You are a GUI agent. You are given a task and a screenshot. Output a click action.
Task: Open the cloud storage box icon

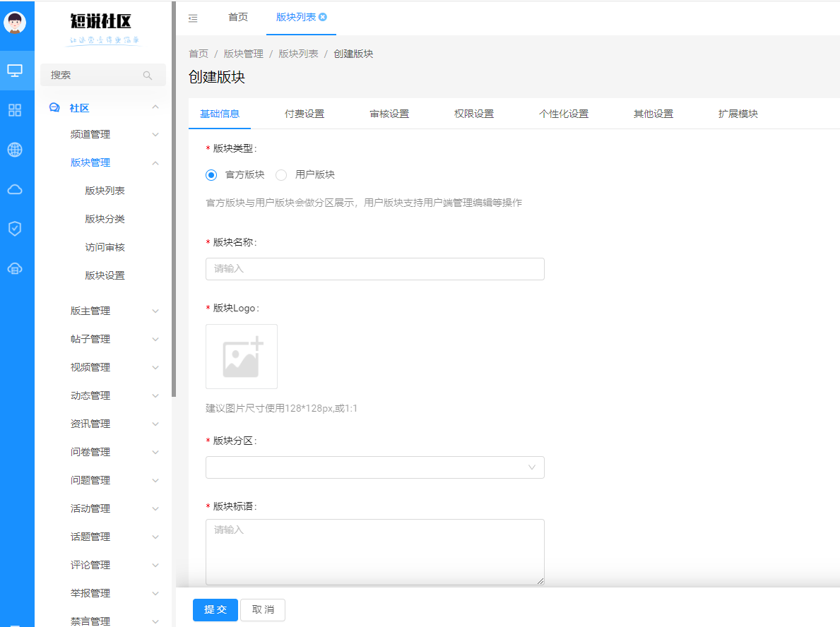coord(15,269)
